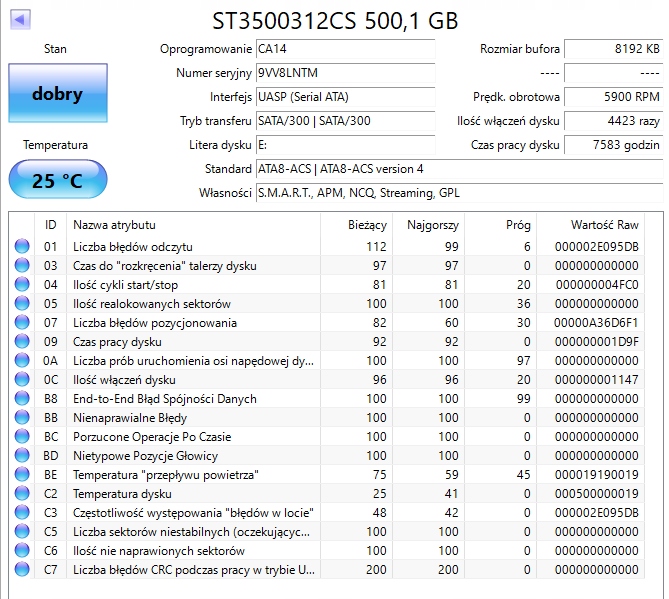Click the transfer mode field SATA/300
The width and height of the screenshot is (669, 599).
tap(345, 121)
